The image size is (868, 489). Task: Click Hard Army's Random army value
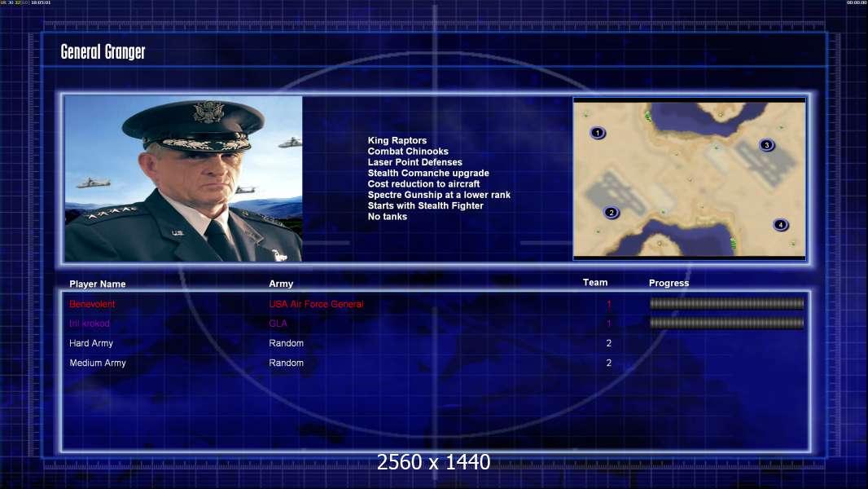pos(286,343)
